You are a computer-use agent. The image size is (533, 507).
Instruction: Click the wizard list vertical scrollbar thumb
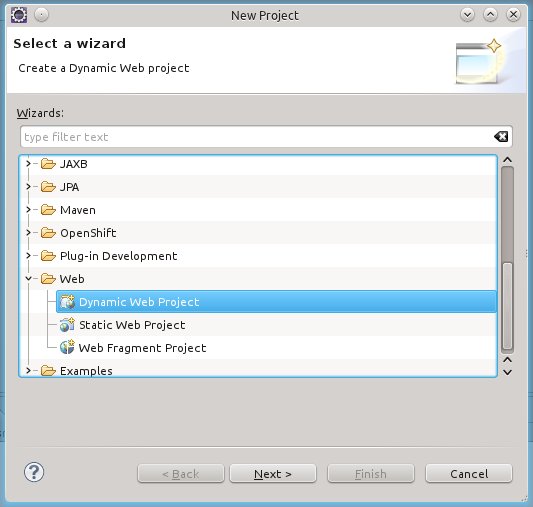click(508, 305)
